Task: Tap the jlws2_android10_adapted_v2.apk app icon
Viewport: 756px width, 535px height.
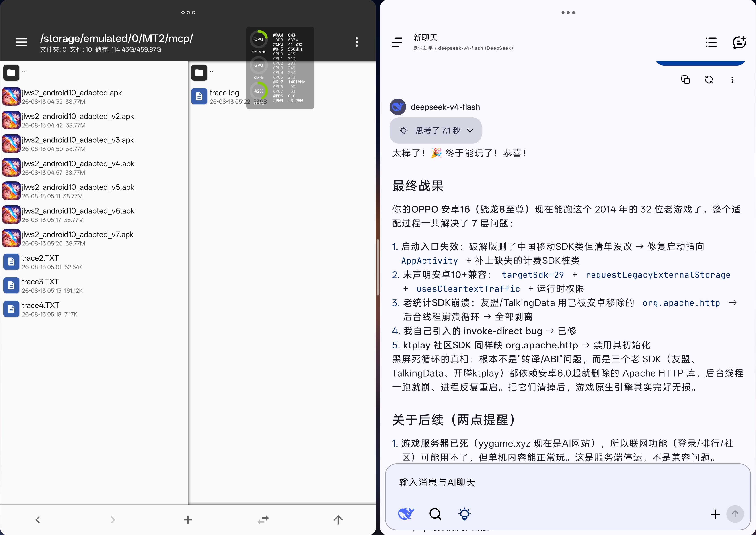Action: tap(12, 120)
